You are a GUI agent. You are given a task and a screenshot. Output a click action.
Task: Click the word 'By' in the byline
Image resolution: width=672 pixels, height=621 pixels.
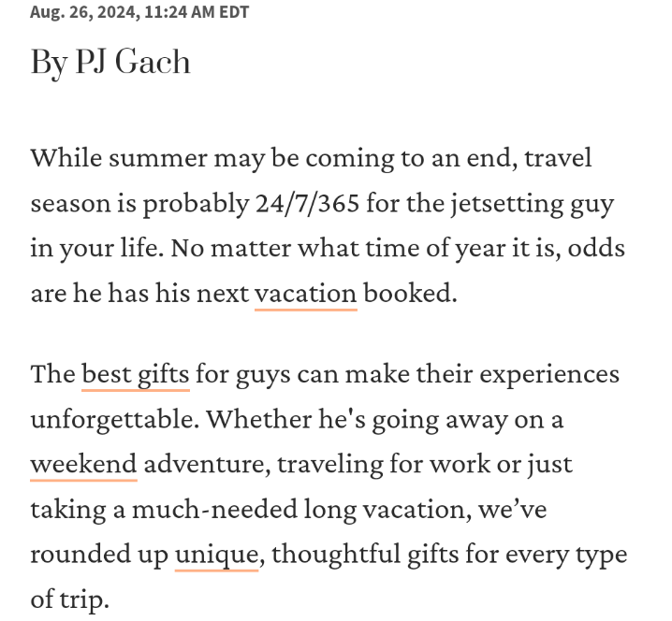[49, 63]
